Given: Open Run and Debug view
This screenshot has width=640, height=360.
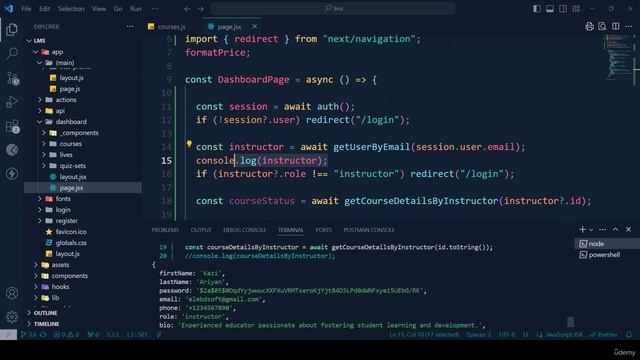Looking at the screenshot, I should tap(12, 102).
